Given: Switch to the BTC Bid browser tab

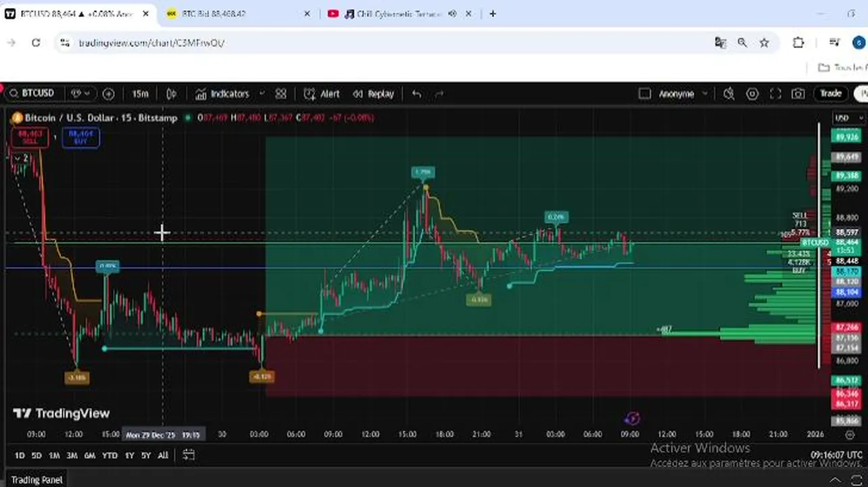Looking at the screenshot, I should tap(237, 14).
